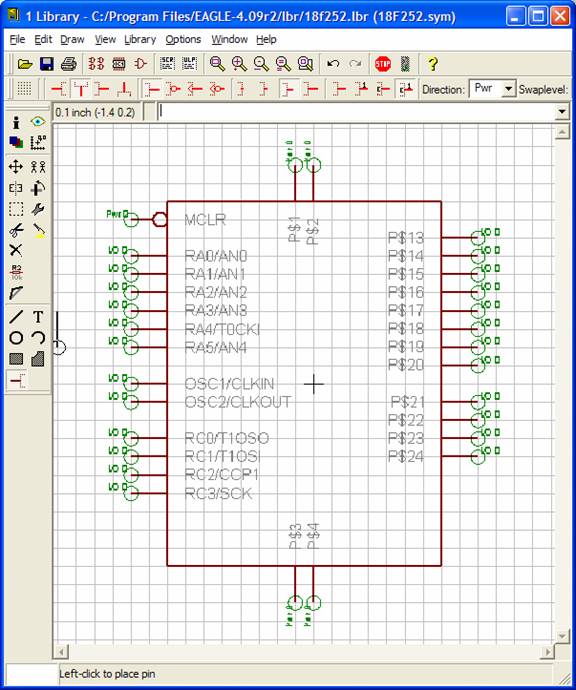Run a script with SCR icon
Viewport: 576px width, 690px height.
pyautogui.click(x=167, y=64)
